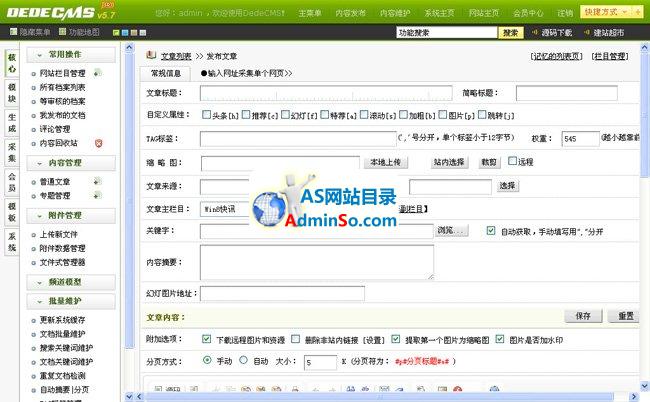
Task: Collapse the 批量维护 section
Action: click(x=71, y=301)
